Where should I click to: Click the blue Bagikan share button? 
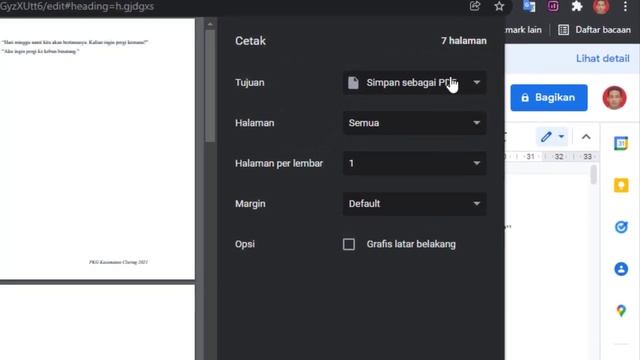(549, 98)
